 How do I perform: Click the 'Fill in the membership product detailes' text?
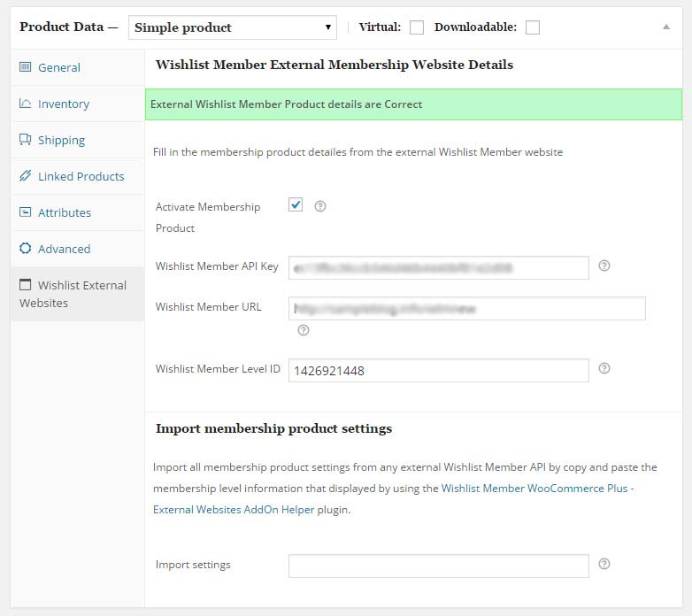[358, 152]
